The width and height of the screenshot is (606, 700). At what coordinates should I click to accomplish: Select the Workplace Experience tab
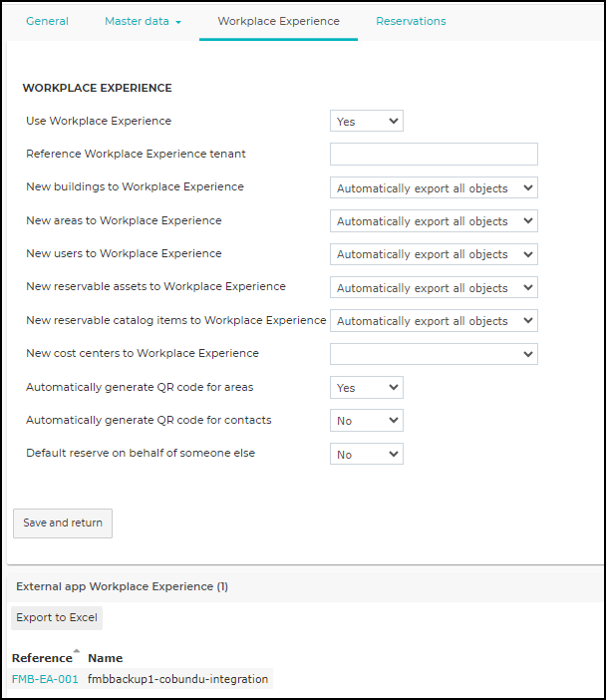pyautogui.click(x=278, y=21)
